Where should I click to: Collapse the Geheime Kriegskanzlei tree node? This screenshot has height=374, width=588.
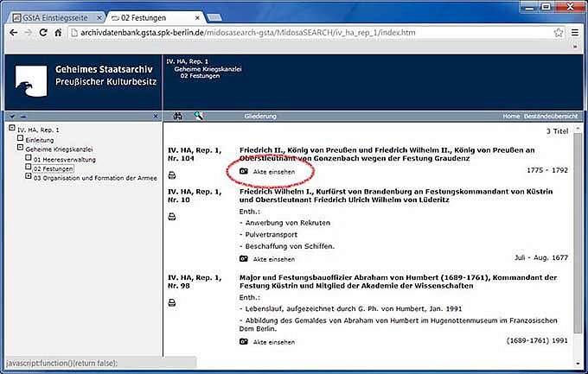tap(19, 149)
